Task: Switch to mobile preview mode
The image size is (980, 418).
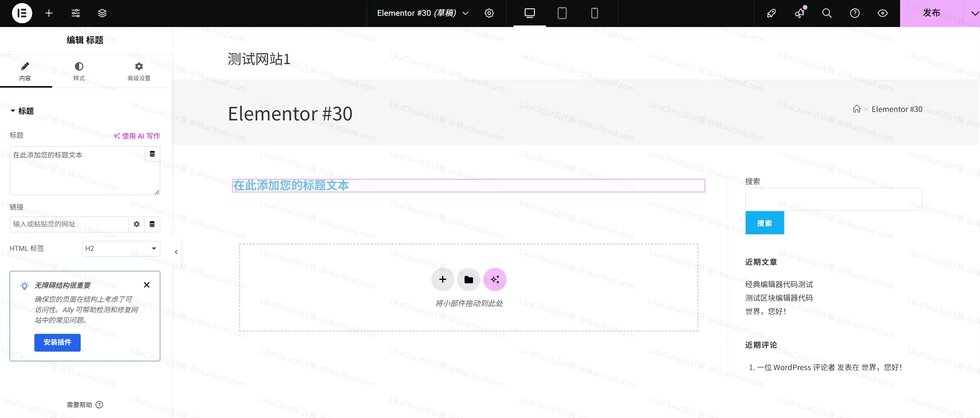Action: 594,13
